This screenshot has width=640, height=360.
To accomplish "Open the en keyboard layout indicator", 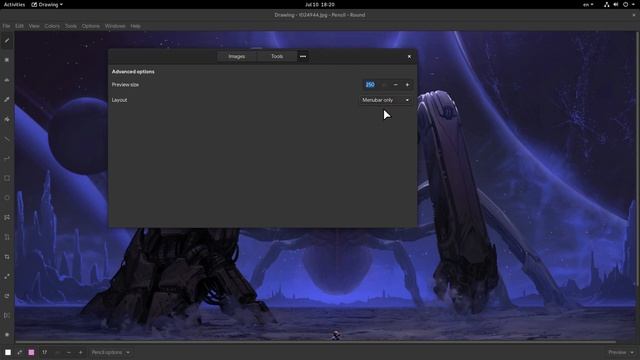I will pyautogui.click(x=588, y=4).
